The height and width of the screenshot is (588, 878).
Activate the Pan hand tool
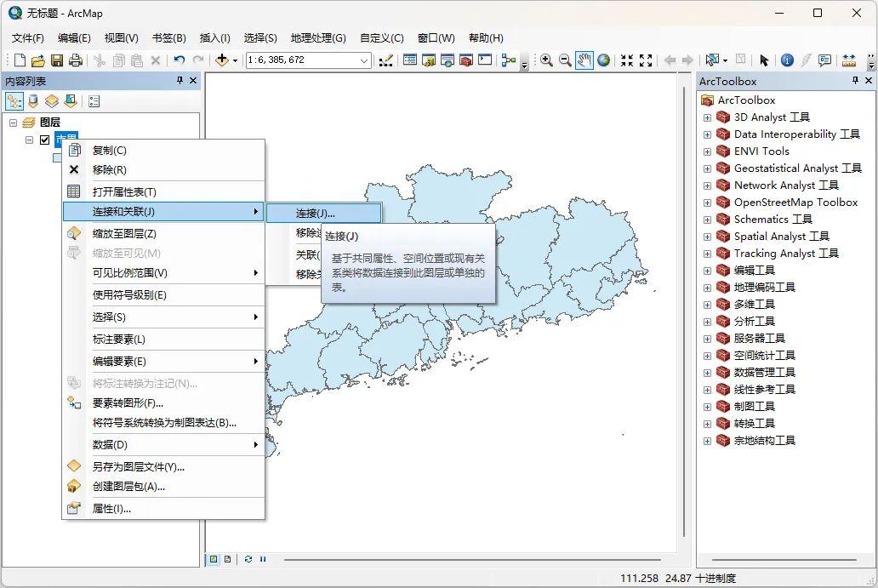pyautogui.click(x=584, y=60)
